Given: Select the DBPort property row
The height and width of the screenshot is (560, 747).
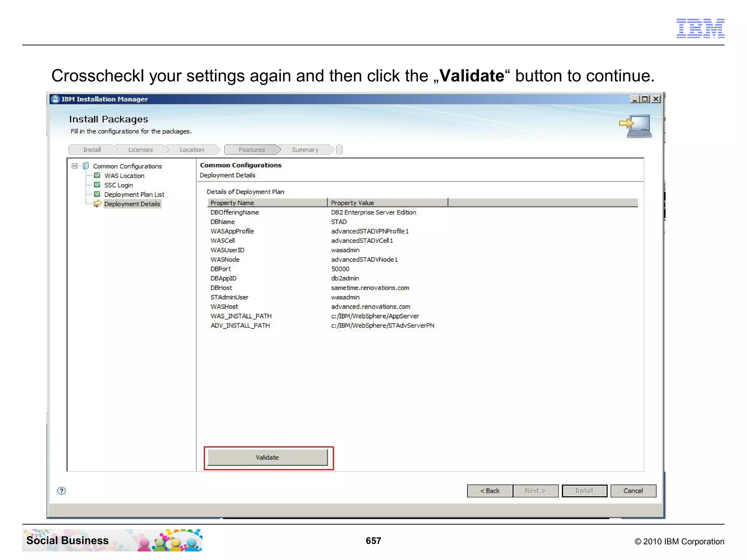Looking at the screenshot, I should click(x=422, y=269).
